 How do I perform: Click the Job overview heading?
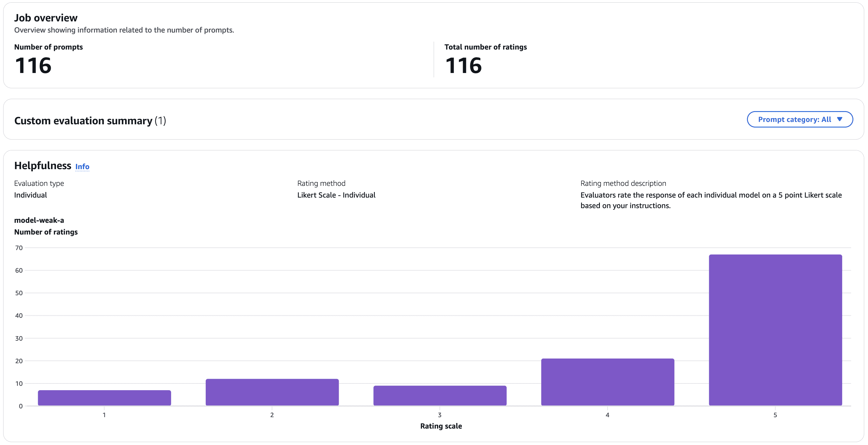click(46, 18)
